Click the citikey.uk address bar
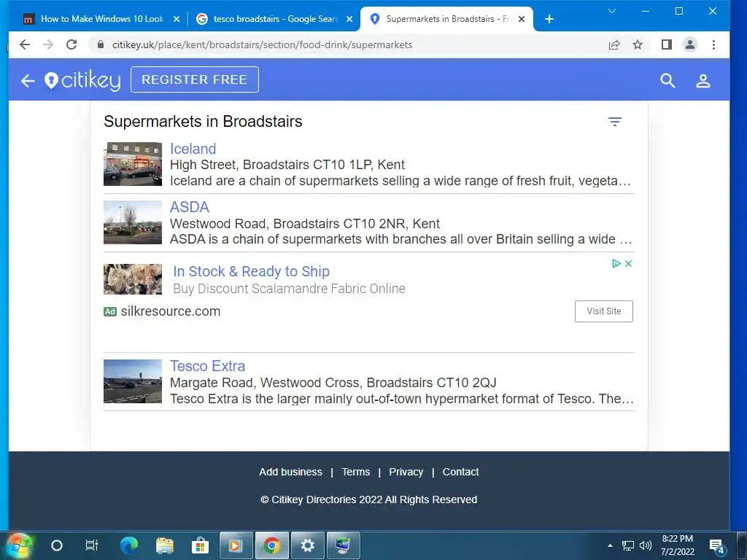 pos(262,44)
